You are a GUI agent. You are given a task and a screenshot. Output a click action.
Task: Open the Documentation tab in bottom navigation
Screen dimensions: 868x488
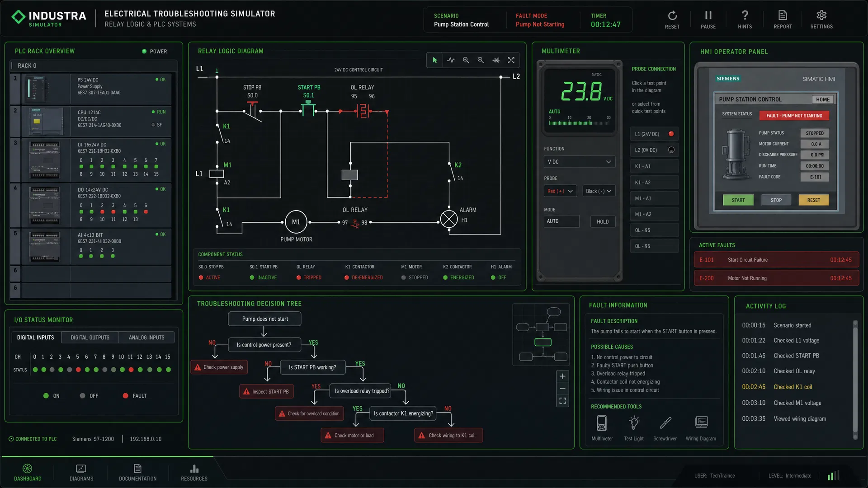click(x=138, y=473)
